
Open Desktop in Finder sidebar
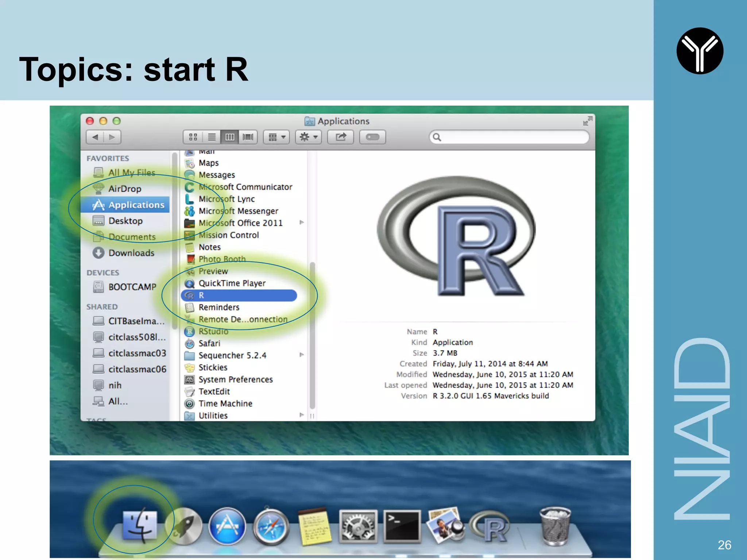[x=125, y=221]
